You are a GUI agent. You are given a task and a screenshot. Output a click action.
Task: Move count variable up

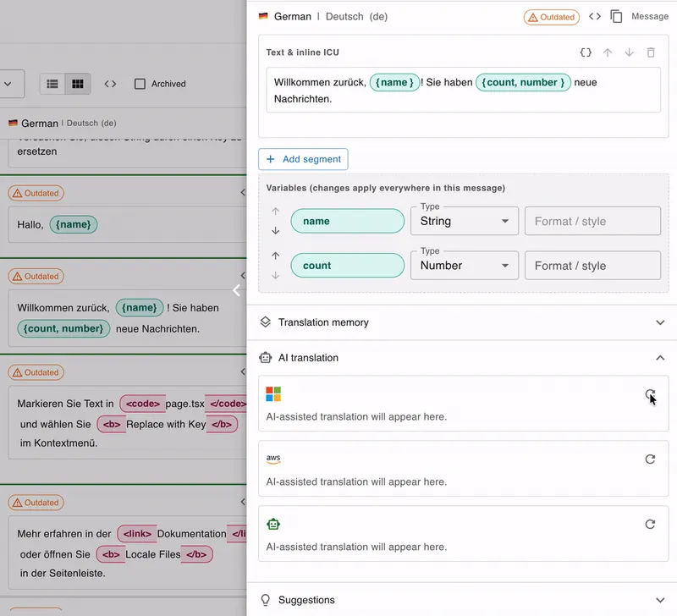coord(276,256)
